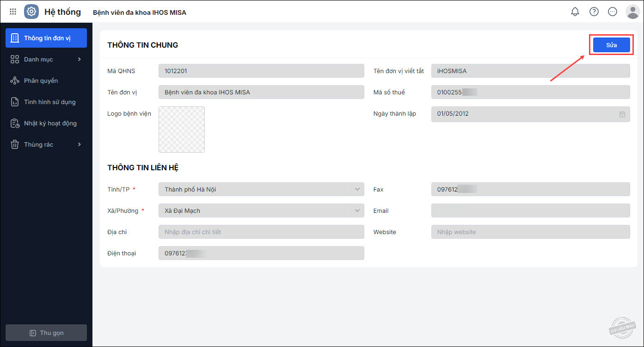Click the Xã/Phường combo box Xã Đại Mạch
The height and width of the screenshot is (347, 644).
pos(261,211)
